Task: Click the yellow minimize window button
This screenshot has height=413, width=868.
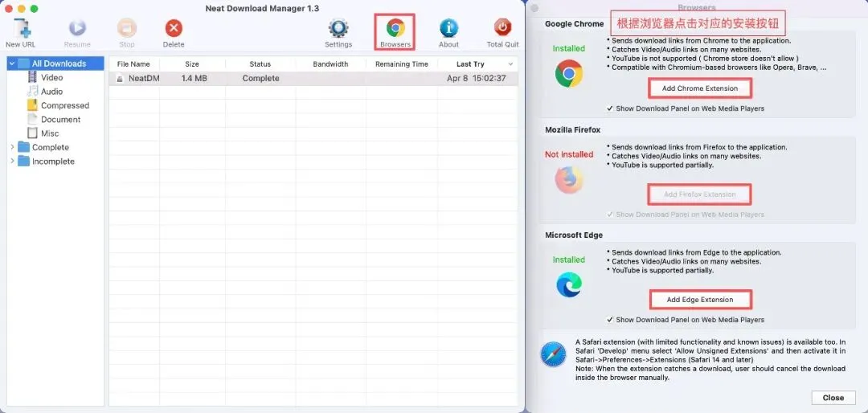Action: pyautogui.click(x=22, y=9)
